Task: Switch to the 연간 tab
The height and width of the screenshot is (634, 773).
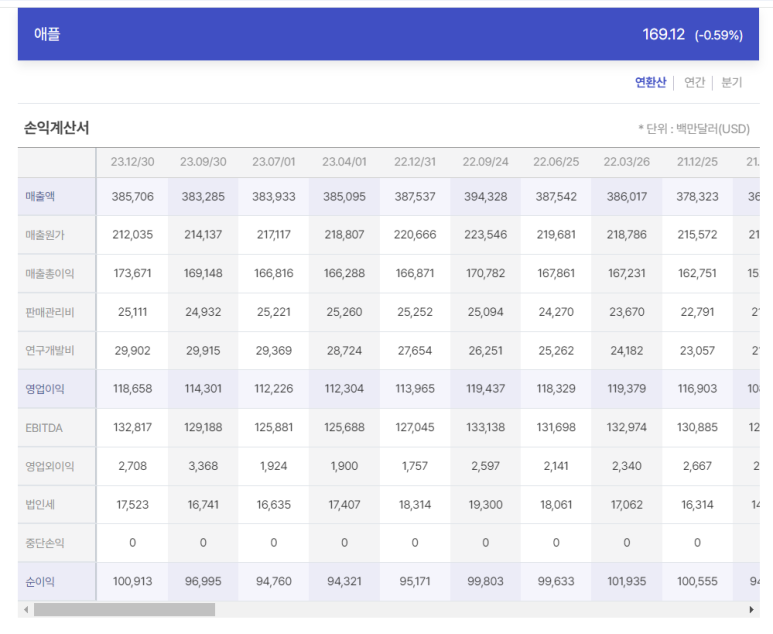Action: point(695,82)
